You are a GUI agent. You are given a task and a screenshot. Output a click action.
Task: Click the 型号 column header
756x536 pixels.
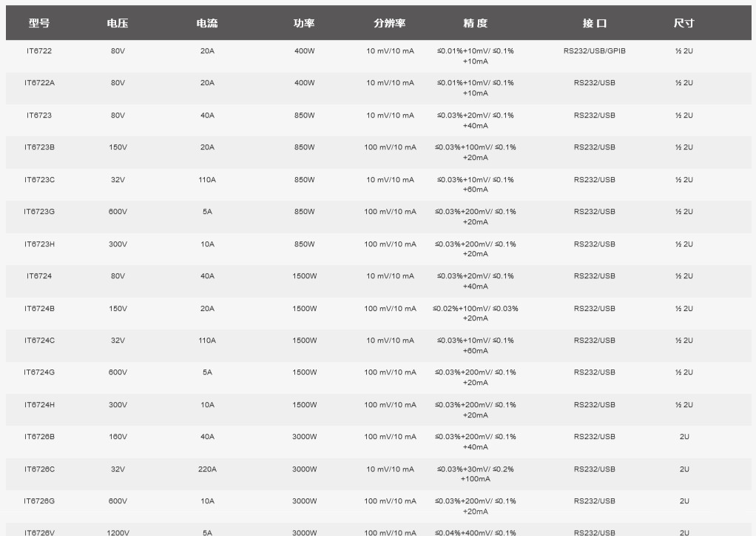pos(39,24)
